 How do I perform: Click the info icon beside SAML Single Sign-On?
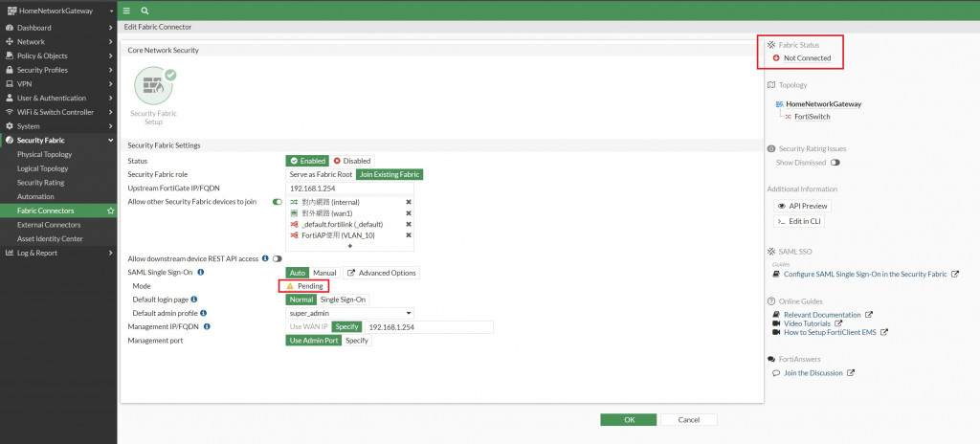click(201, 273)
